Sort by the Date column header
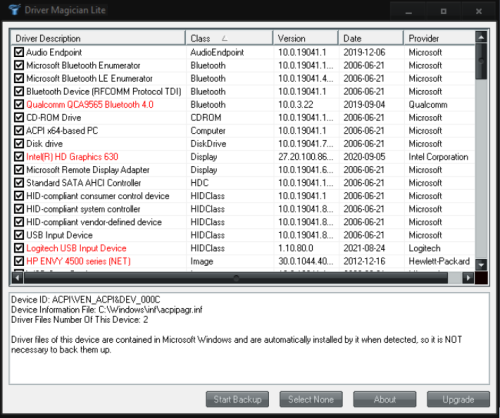The width and height of the screenshot is (500, 418). tap(371, 38)
